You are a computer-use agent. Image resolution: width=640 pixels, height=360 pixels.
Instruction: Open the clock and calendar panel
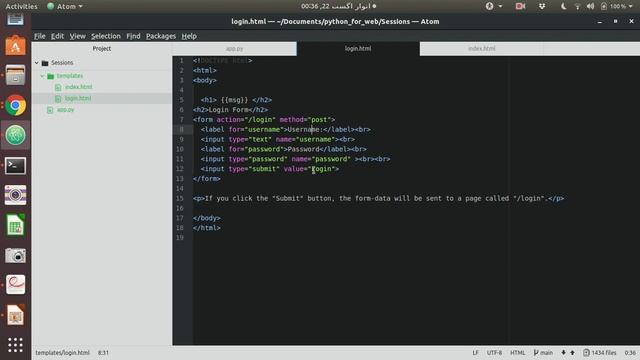click(x=338, y=6)
